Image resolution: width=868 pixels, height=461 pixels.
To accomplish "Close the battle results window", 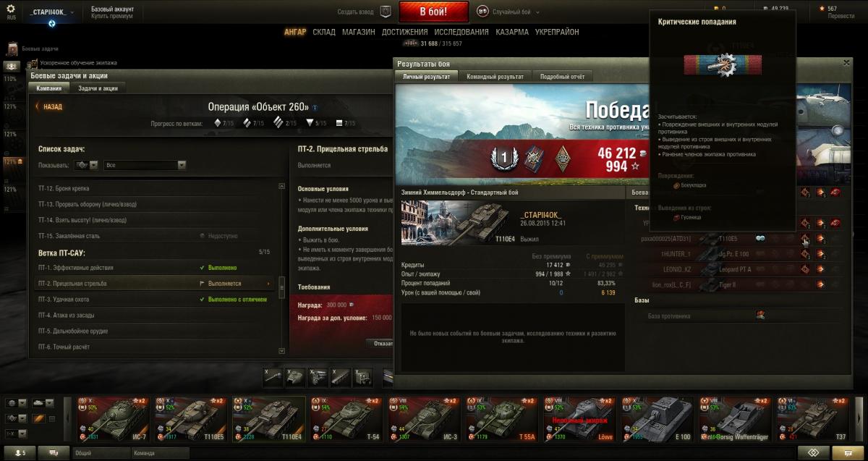I will tap(847, 64).
